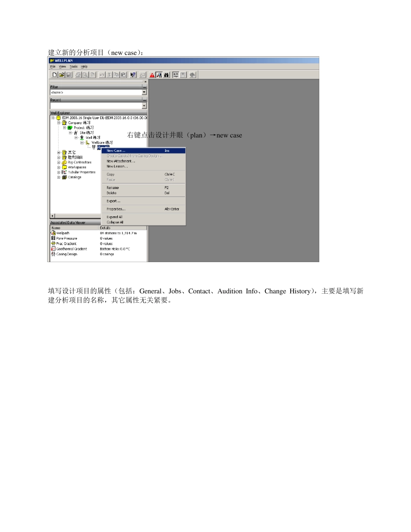Choose Copy from the context menu

point(143,174)
